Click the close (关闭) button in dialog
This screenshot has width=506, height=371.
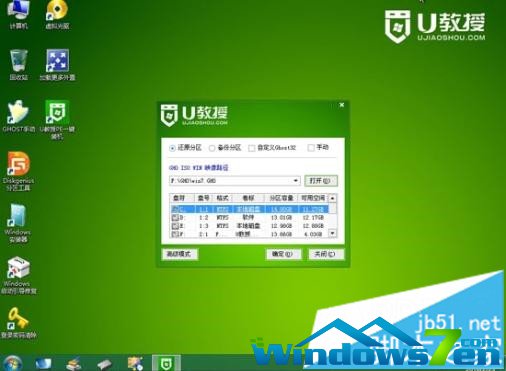pos(326,254)
